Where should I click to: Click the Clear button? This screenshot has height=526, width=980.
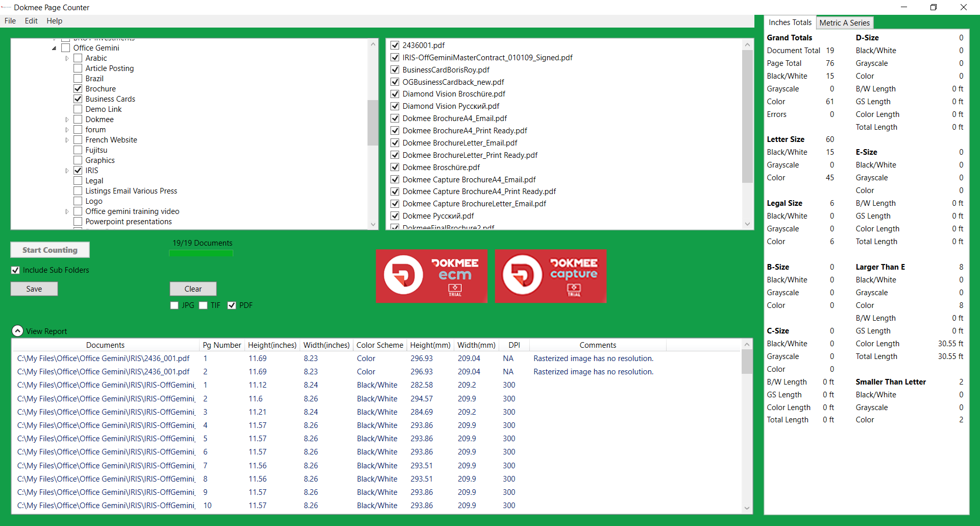pyautogui.click(x=193, y=289)
